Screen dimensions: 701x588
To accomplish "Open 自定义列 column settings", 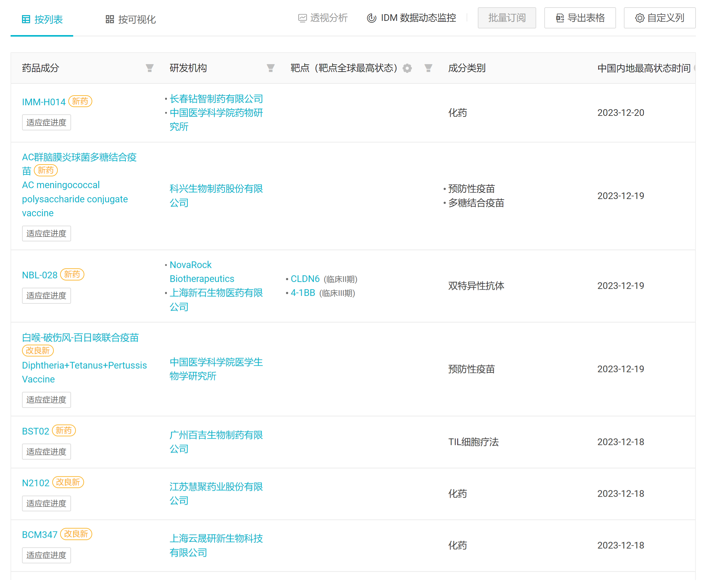I will click(x=660, y=18).
